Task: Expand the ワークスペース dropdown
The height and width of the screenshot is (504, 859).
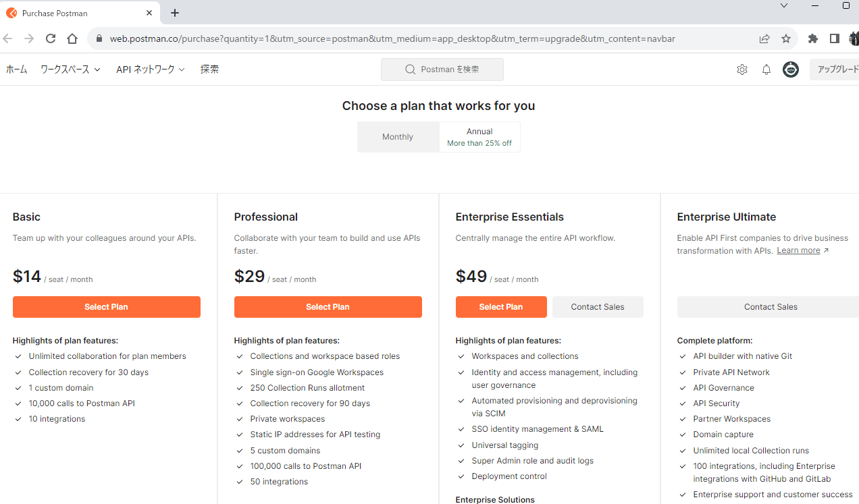Action: 70,69
